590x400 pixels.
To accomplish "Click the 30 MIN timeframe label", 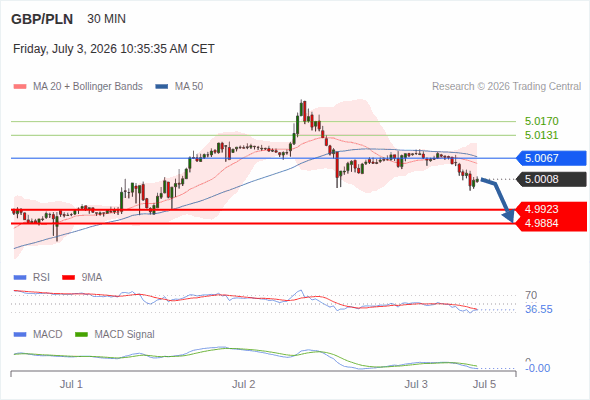I will (106, 19).
